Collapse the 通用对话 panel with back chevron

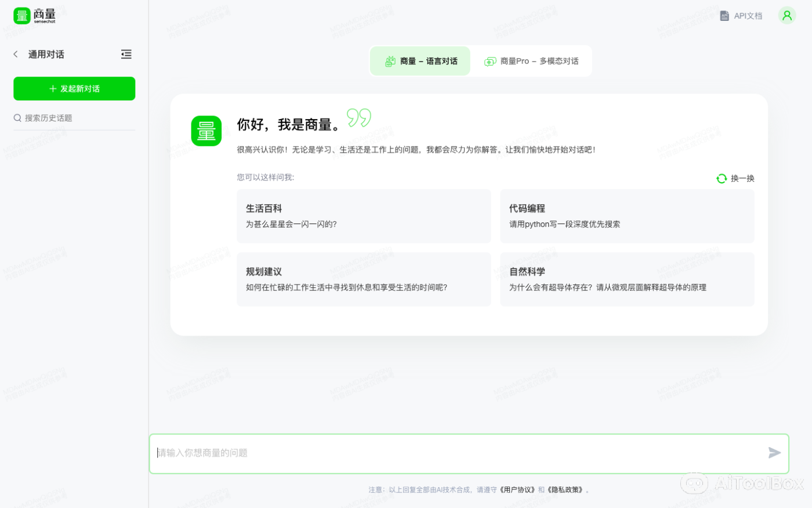(14, 54)
